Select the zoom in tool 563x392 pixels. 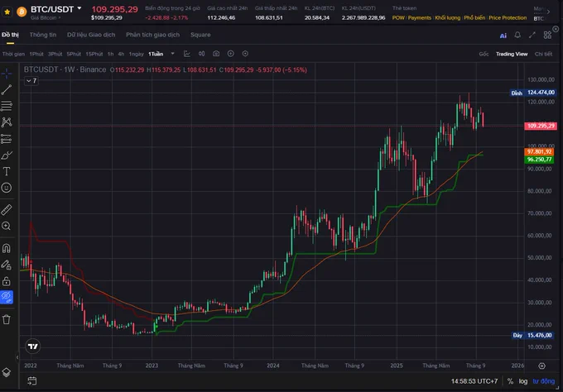7,226
